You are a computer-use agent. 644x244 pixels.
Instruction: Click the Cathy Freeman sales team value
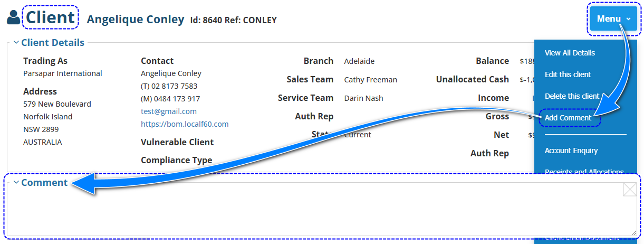coord(370,80)
